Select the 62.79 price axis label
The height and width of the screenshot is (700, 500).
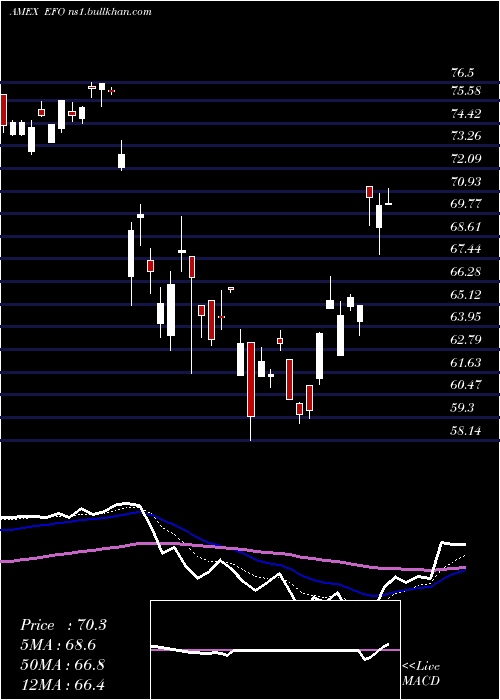click(x=466, y=340)
